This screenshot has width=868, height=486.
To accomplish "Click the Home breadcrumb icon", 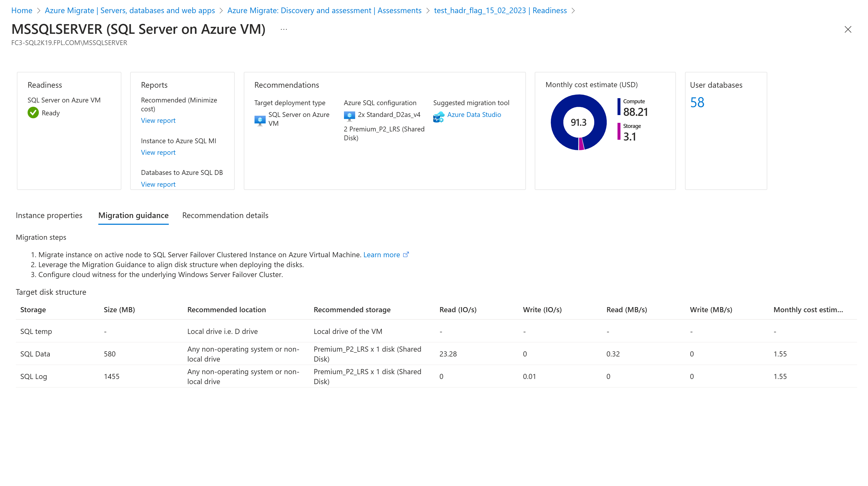I will 21,10.
